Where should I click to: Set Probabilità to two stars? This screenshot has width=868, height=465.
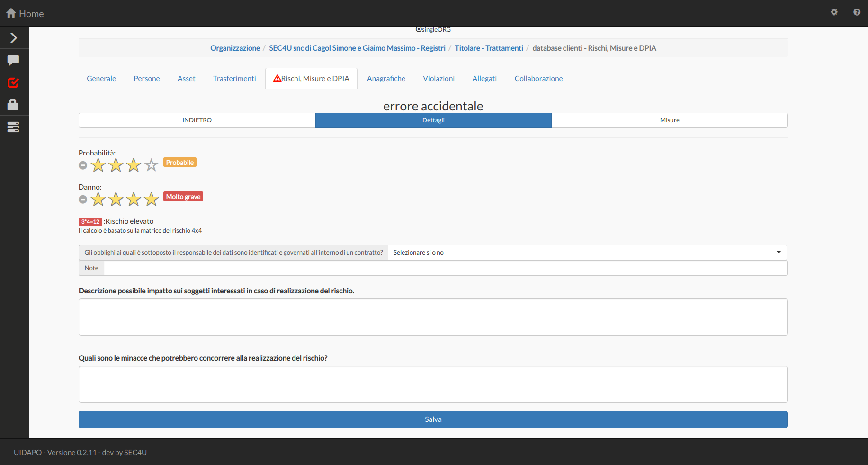[x=116, y=165]
